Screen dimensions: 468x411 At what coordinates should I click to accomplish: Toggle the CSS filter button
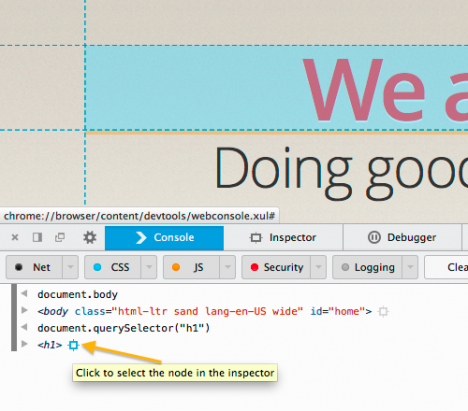[x=113, y=267]
